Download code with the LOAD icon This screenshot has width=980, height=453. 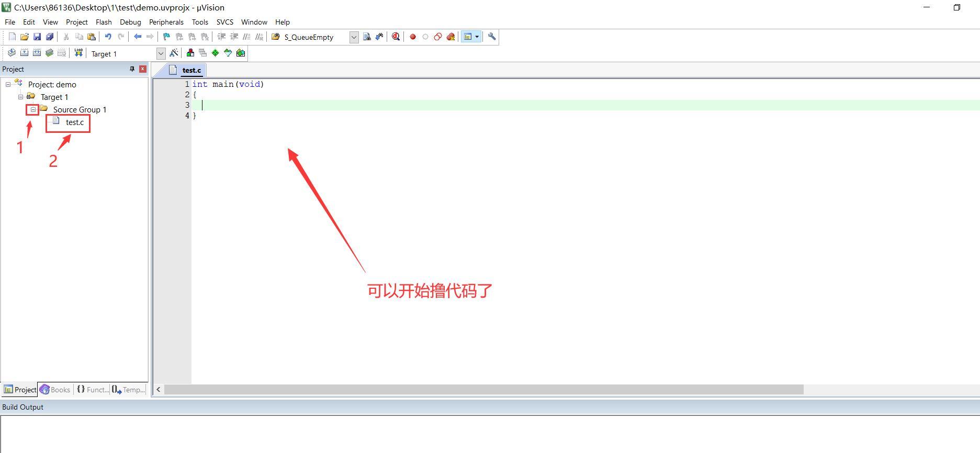click(x=78, y=53)
